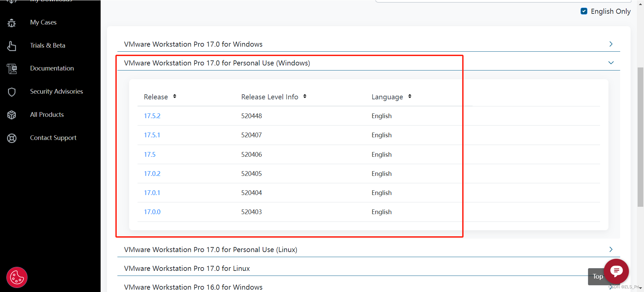This screenshot has width=644, height=292.
Task: Open Trials & Beta menu item
Action: pos(48,45)
